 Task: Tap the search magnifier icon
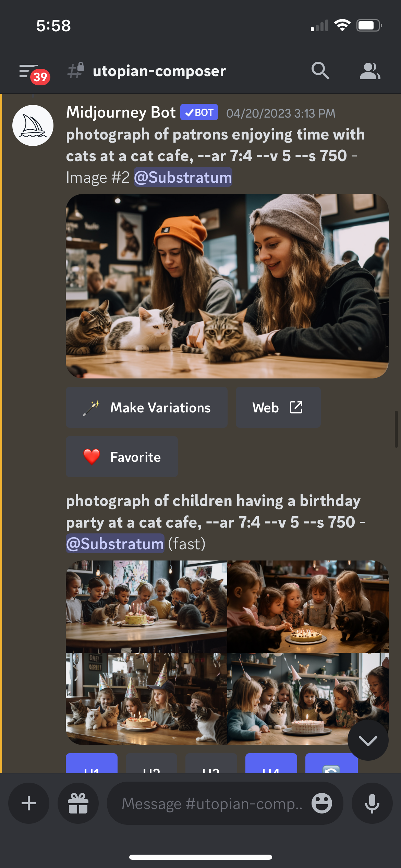[x=320, y=71]
